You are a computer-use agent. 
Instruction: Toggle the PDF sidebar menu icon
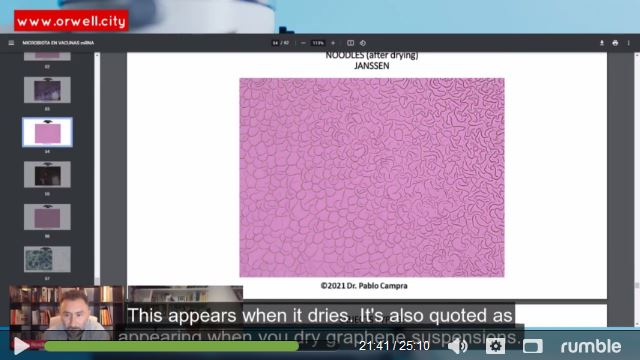11,43
